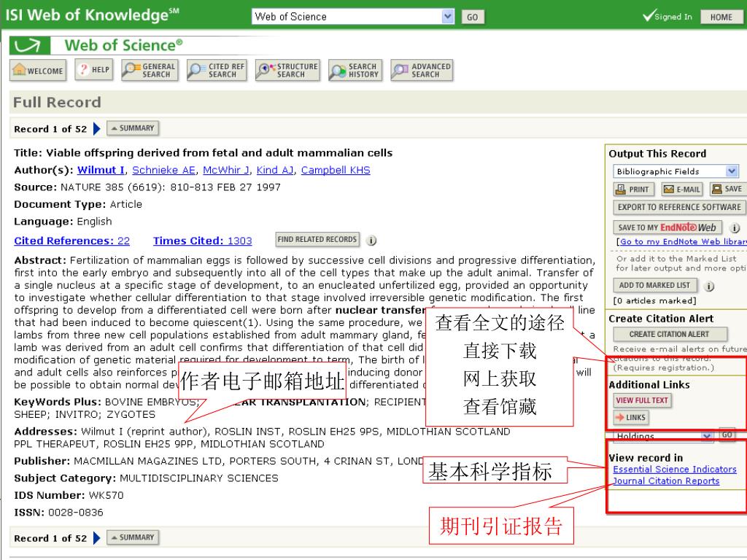Open Cited References: 22 link

click(72, 241)
